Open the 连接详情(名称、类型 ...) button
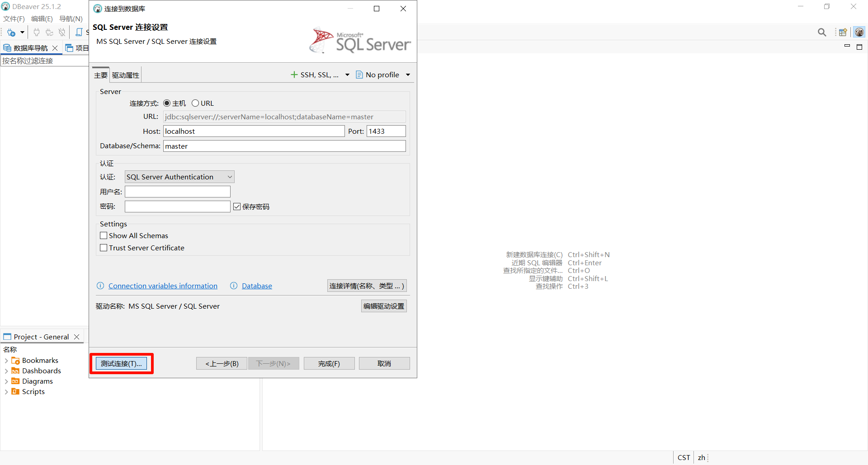This screenshot has height=465, width=868. (x=367, y=286)
